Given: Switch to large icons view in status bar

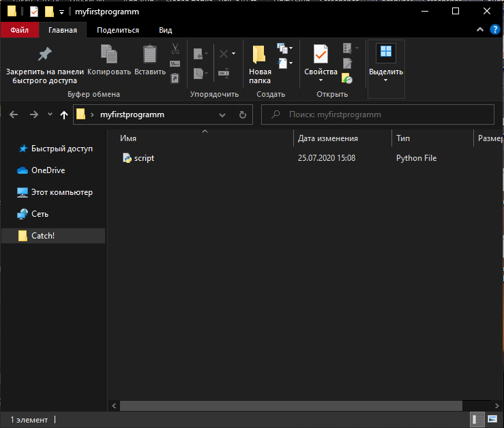Looking at the screenshot, I should [492, 419].
